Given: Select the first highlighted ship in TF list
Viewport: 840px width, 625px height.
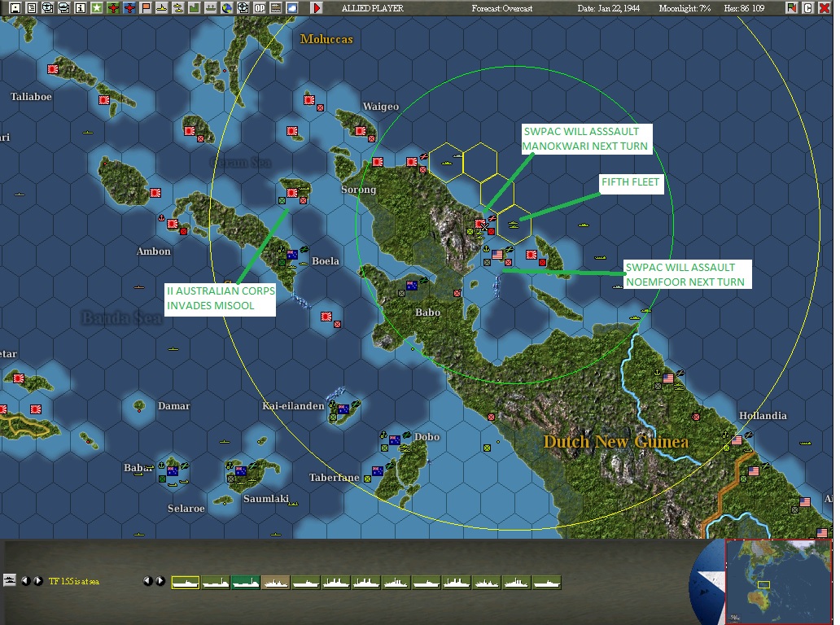Looking at the screenshot, I should click(186, 582).
